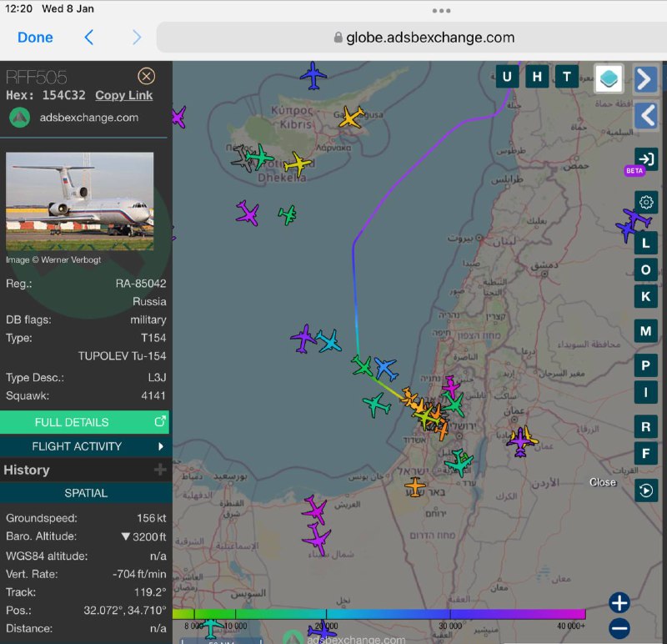
Task: Open FULL DETAILS for the aircraft
Action: tap(85, 422)
